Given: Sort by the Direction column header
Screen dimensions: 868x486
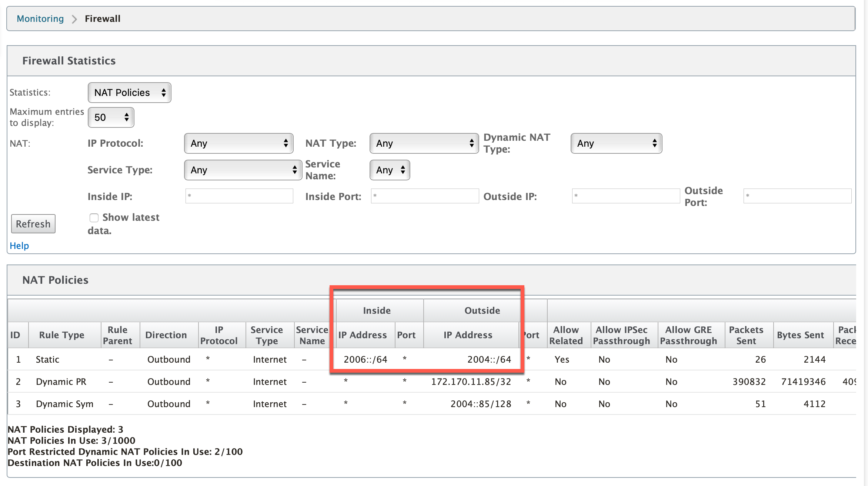Looking at the screenshot, I should click(x=166, y=335).
